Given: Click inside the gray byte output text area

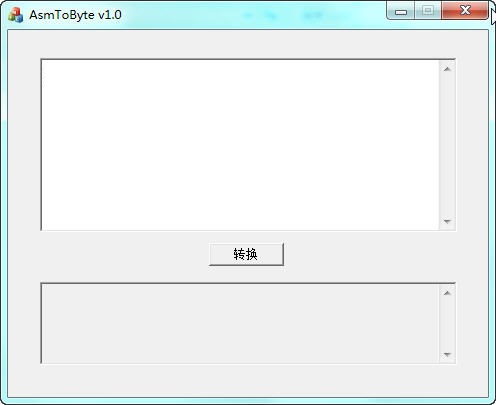Looking at the screenshot, I should 240,323.
